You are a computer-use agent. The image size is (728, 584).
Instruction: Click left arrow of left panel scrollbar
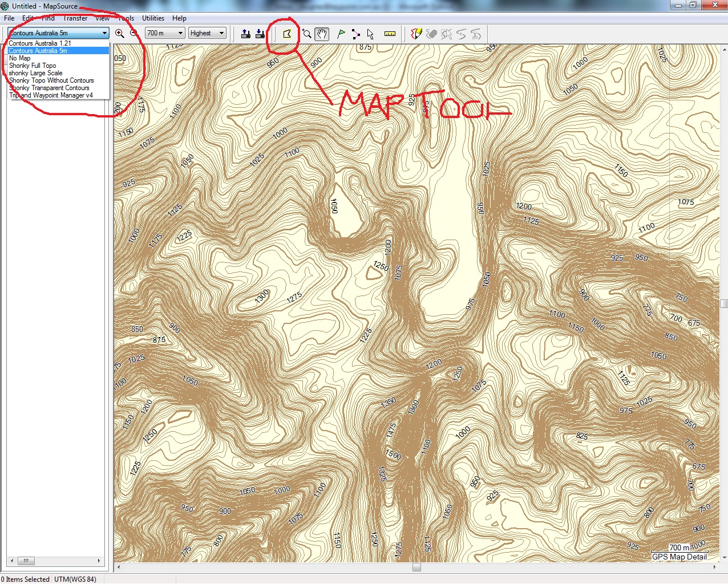(11, 561)
